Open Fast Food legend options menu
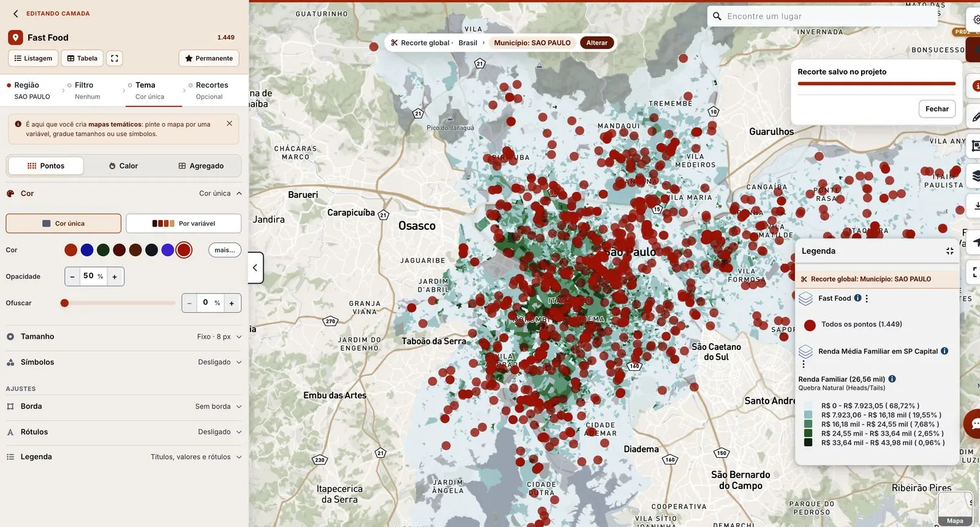The height and width of the screenshot is (527, 980). 867,298
